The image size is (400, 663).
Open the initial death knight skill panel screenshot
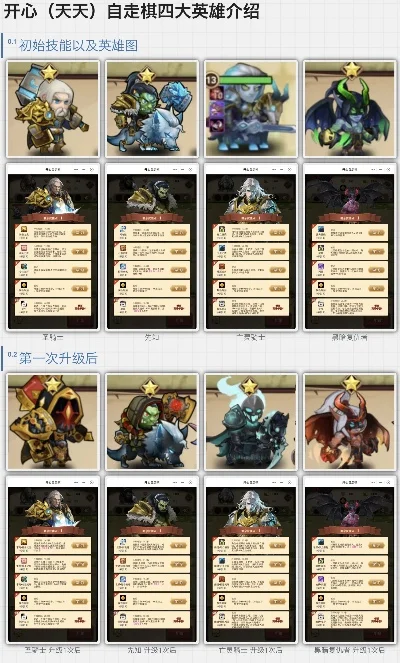[x=251, y=247]
